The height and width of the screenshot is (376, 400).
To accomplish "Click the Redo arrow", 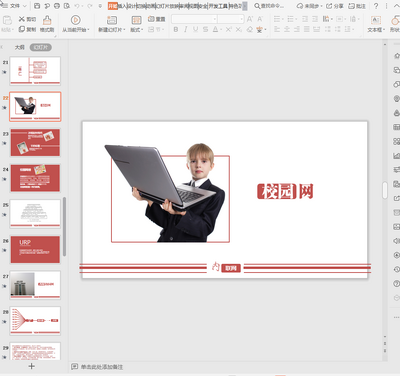I will point(90,6).
